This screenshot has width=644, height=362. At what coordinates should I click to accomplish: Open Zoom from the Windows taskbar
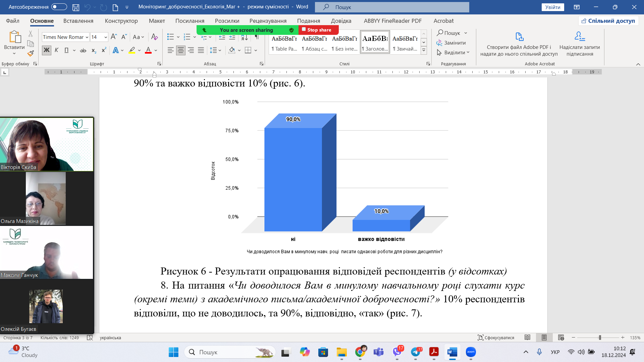pyautogui.click(x=471, y=352)
